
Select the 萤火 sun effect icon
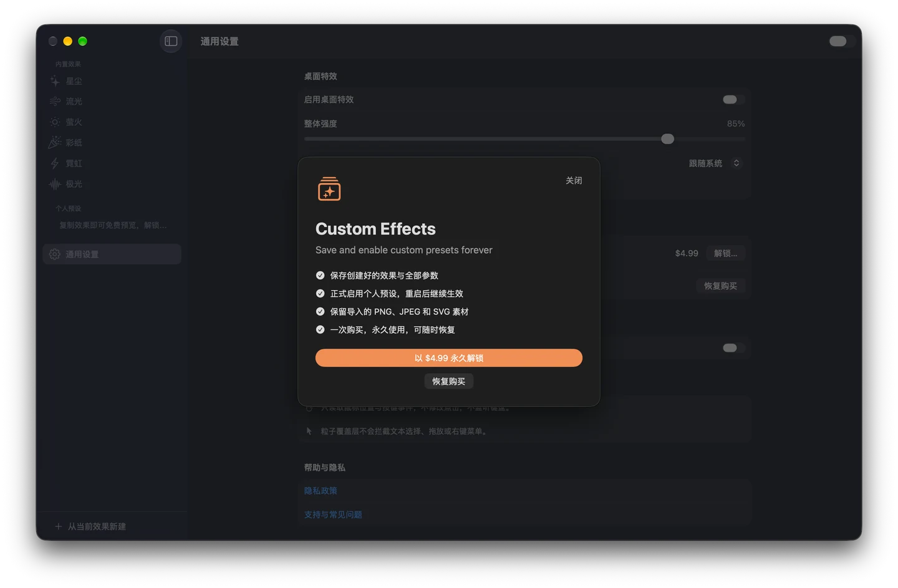coord(55,122)
